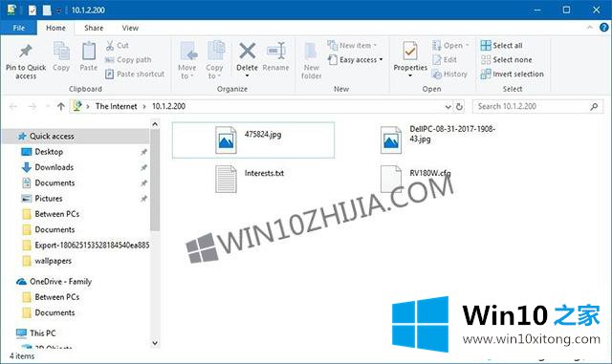Open pinned Desktop in the sidebar

[49, 152]
